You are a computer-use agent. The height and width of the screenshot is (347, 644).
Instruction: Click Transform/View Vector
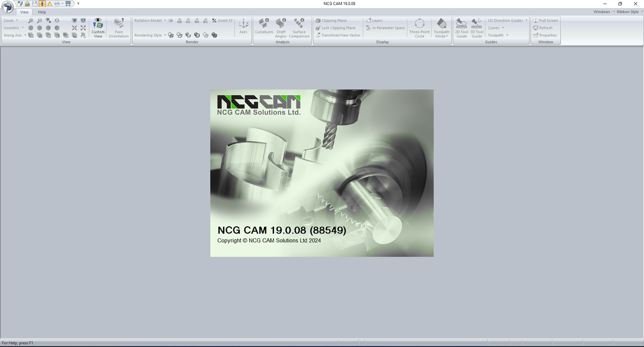pos(338,35)
